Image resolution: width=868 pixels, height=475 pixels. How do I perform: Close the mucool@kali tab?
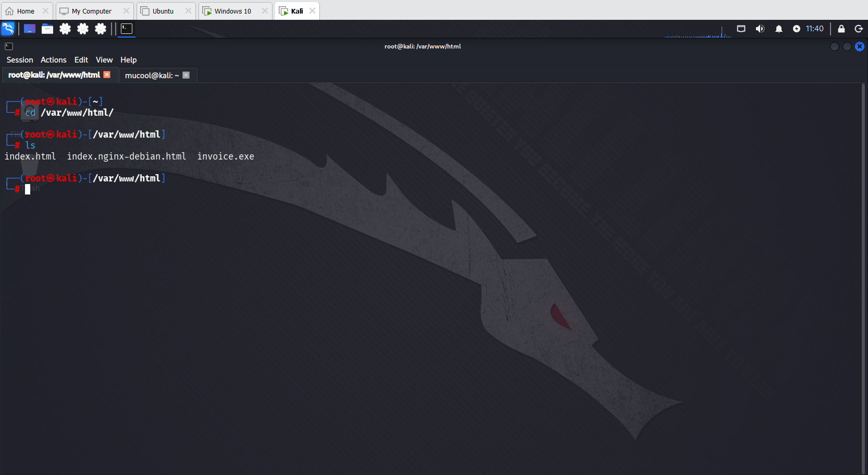(x=186, y=75)
